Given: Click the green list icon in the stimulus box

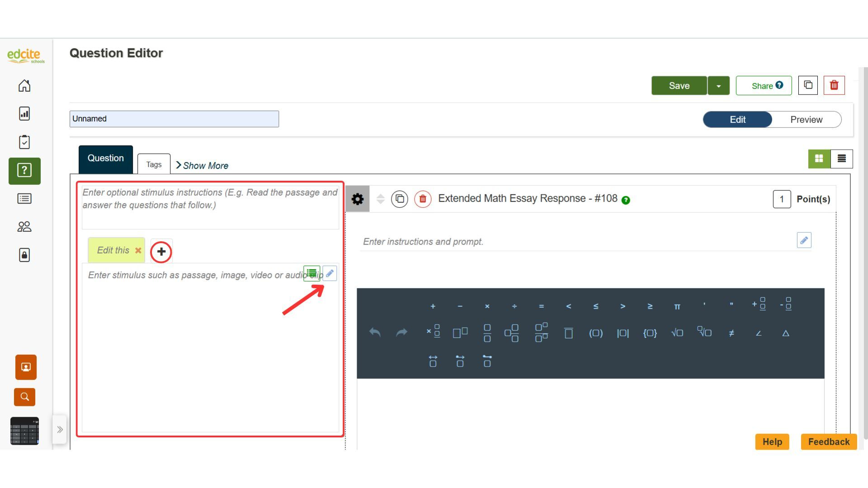Looking at the screenshot, I should 311,273.
